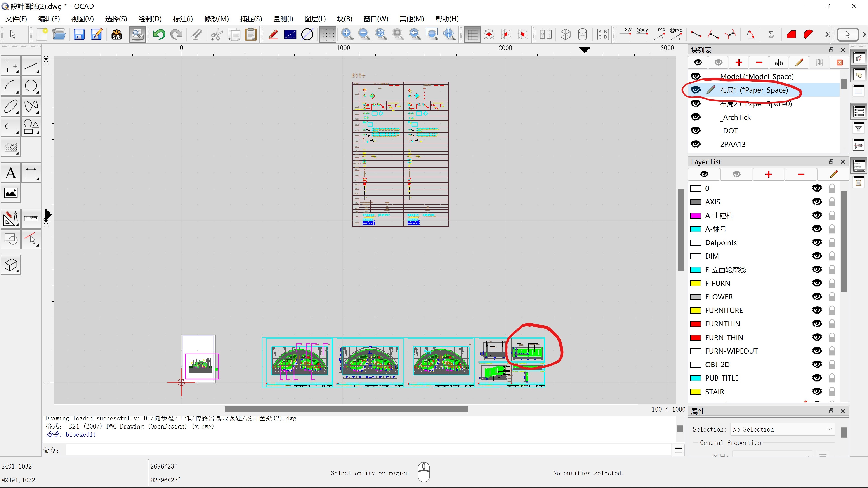Click the SVG export icon
868x488 pixels.
pyautogui.click(x=116, y=34)
